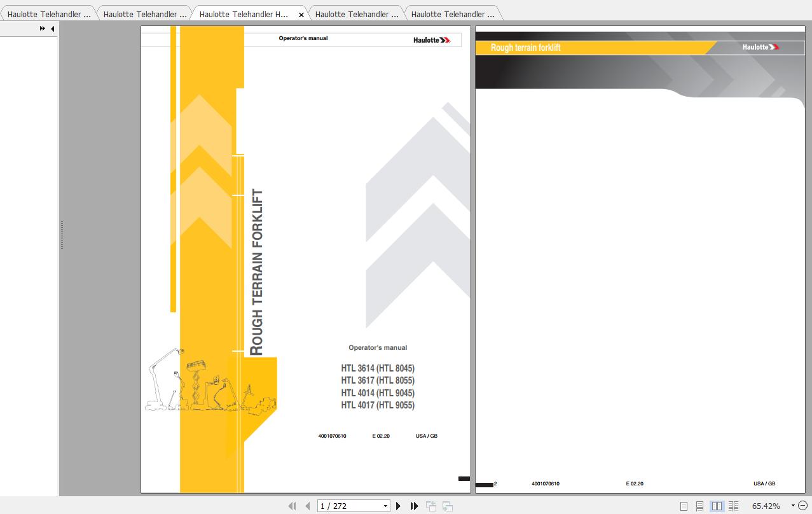Close the active Haulotte Telehandler tab
The height and width of the screenshot is (514, 812).
pyautogui.click(x=301, y=15)
